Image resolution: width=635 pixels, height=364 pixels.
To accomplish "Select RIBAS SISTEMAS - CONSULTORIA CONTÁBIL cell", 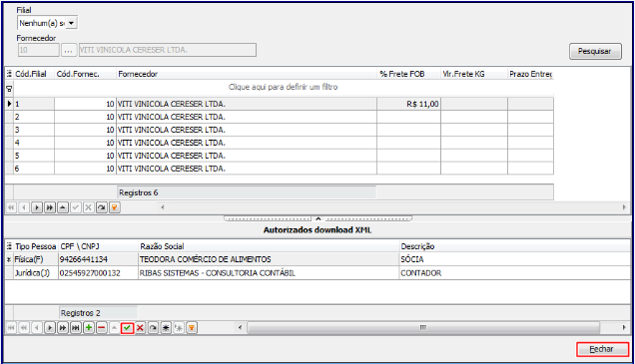I will pyautogui.click(x=269, y=273).
